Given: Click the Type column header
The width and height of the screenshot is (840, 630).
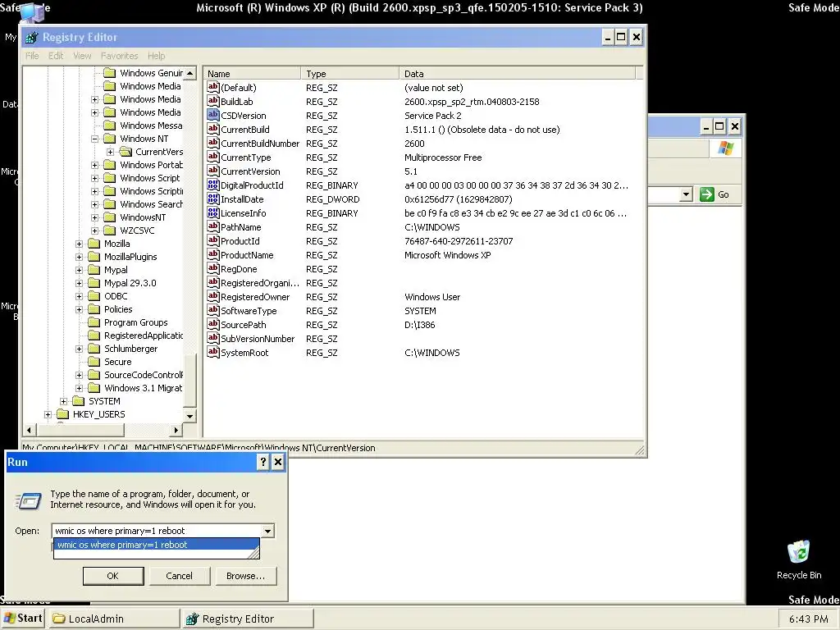Looking at the screenshot, I should click(350, 73).
